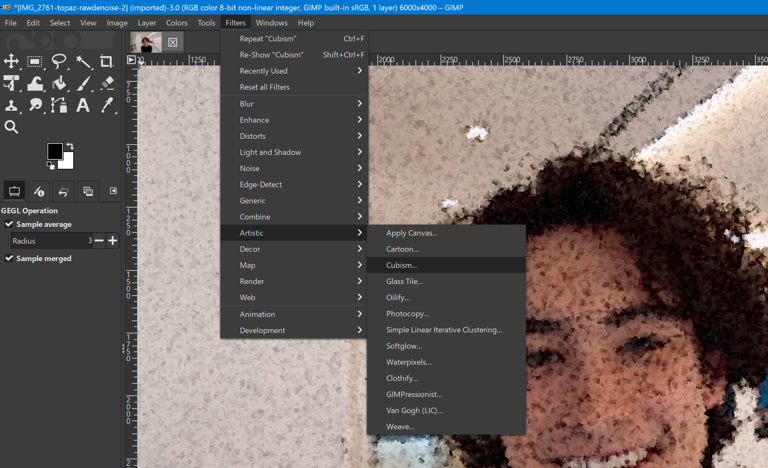Decrease the Radius value with minus

coord(99,241)
